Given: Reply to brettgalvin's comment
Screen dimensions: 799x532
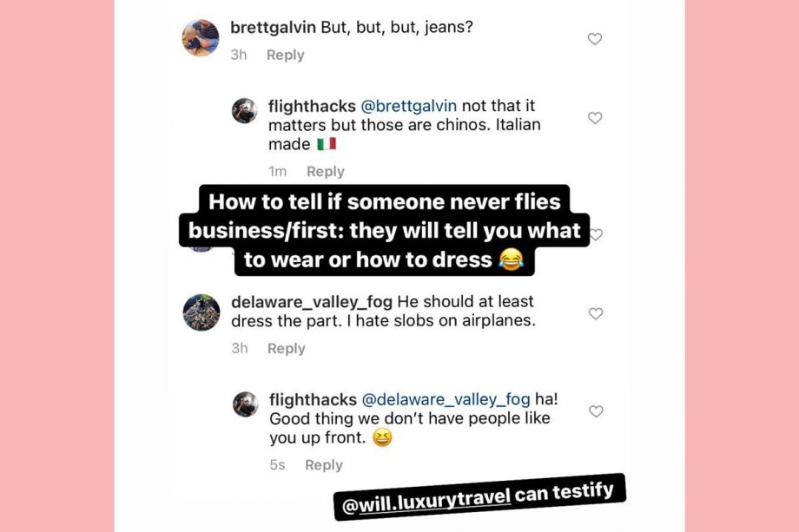Looking at the screenshot, I should coord(285,55).
